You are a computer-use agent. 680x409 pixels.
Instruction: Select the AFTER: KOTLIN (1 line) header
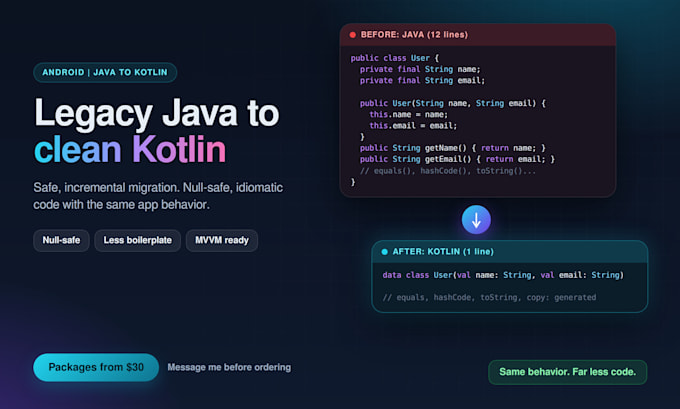510,252
